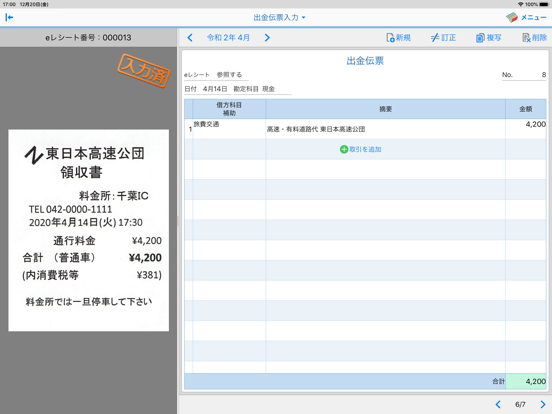This screenshot has width=552, height=414.
Task: Click the 借方科目 補助 column header
Action: coord(229,109)
